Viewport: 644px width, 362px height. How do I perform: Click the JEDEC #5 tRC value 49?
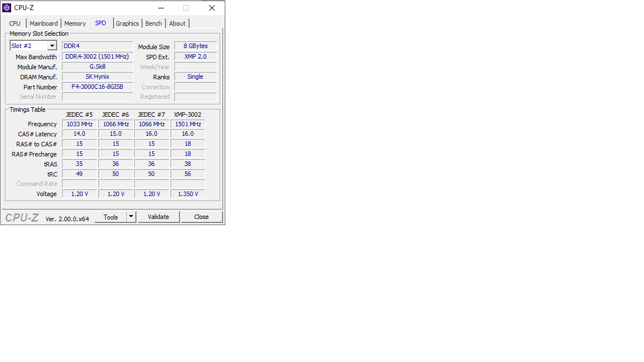[80, 174]
